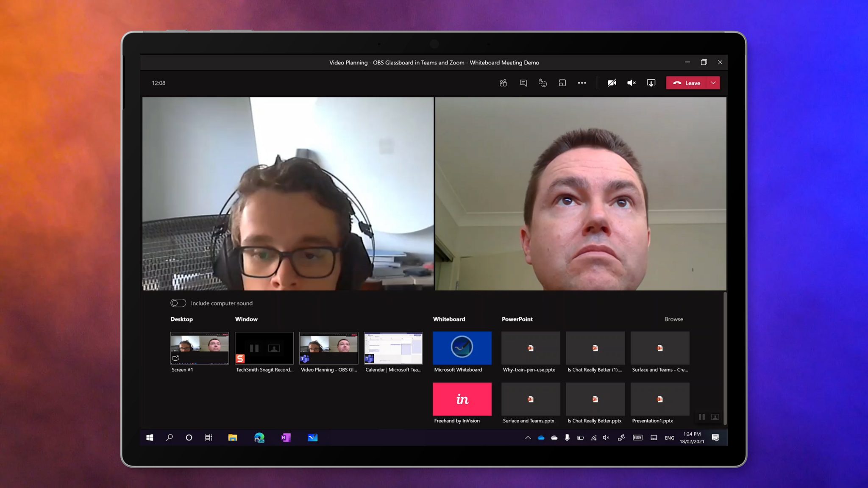Image resolution: width=868 pixels, height=488 pixels.
Task: Open Windows taskbar search
Action: [x=170, y=438]
